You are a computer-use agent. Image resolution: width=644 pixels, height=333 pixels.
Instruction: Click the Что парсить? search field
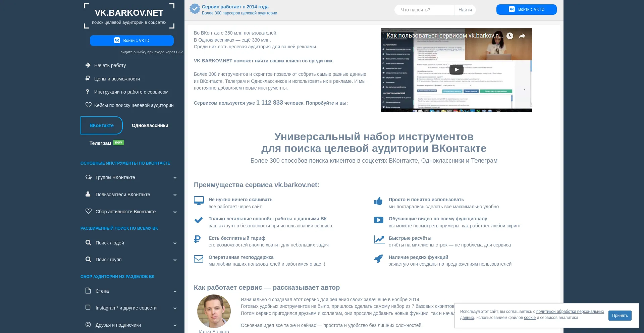(424, 10)
